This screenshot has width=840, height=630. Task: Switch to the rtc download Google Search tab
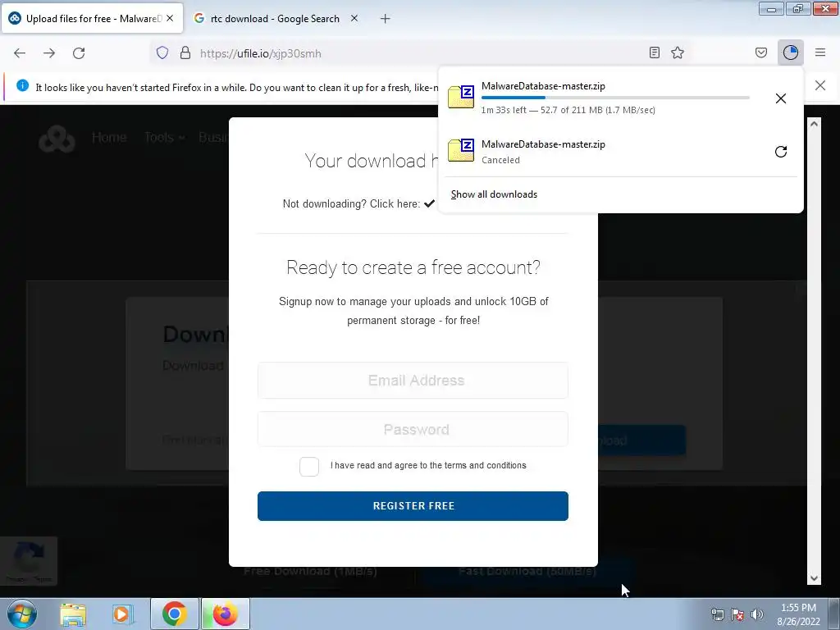coord(275,18)
